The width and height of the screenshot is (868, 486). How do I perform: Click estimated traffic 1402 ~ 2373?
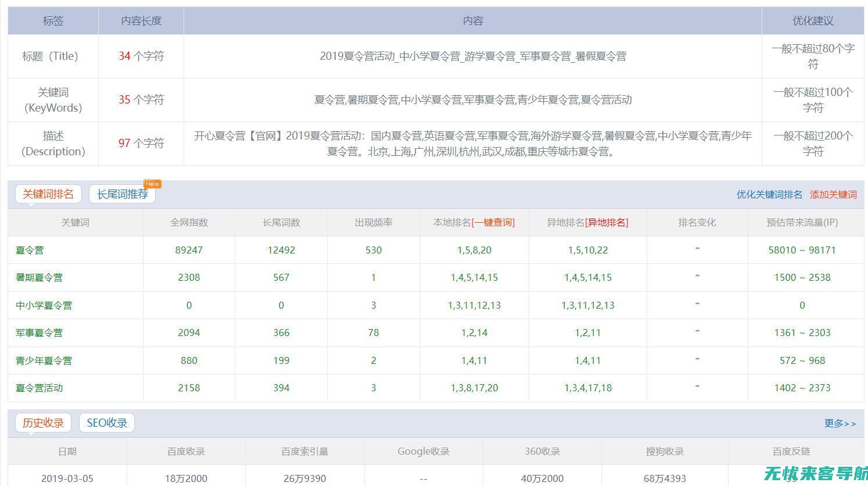(802, 388)
